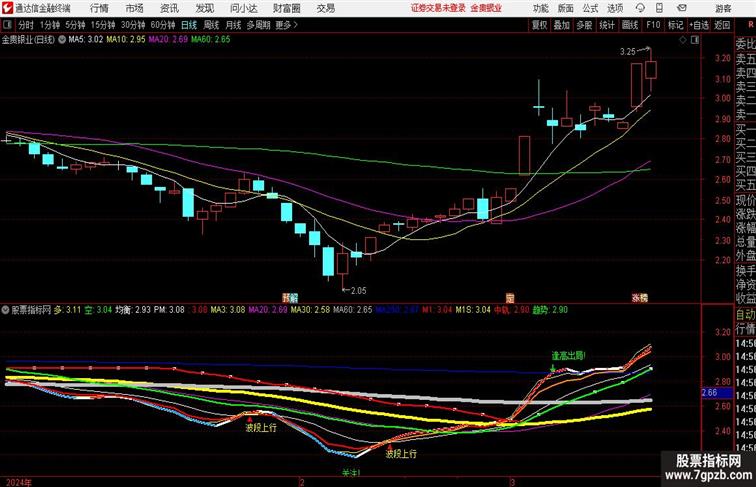Click the 返回 back button
The height and width of the screenshot is (487, 756).
(x=722, y=25)
